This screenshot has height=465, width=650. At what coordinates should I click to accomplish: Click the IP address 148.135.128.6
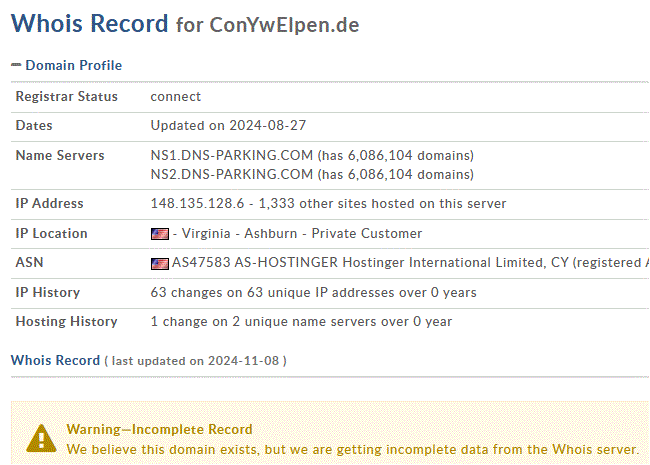coord(197,203)
